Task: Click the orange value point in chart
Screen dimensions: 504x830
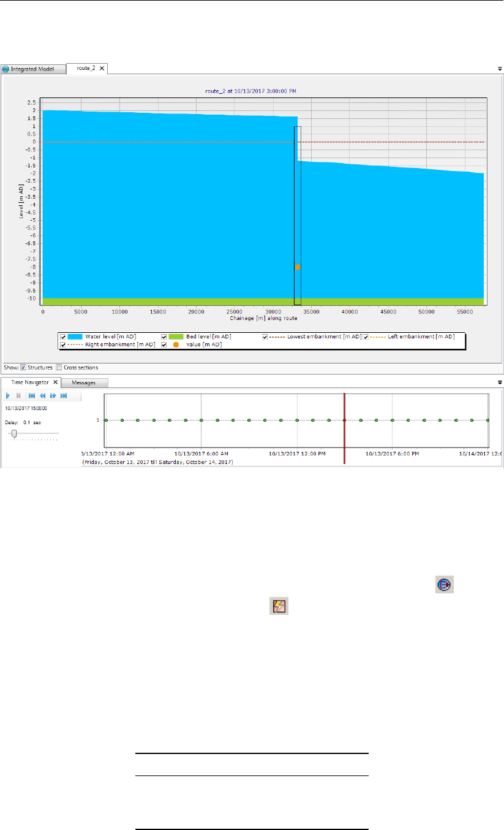Action: tap(297, 267)
